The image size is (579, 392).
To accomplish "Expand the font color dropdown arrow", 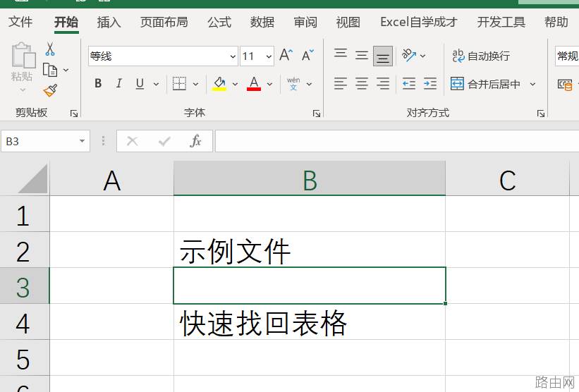I will click(x=270, y=84).
